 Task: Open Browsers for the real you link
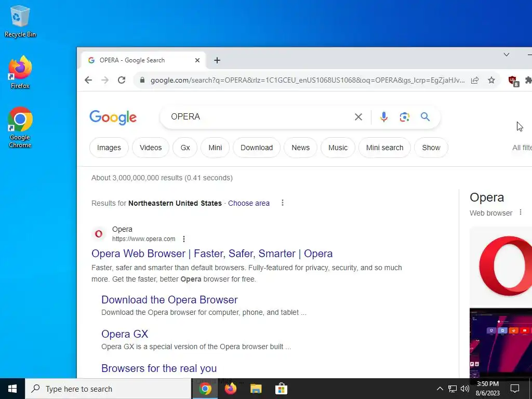(x=159, y=368)
